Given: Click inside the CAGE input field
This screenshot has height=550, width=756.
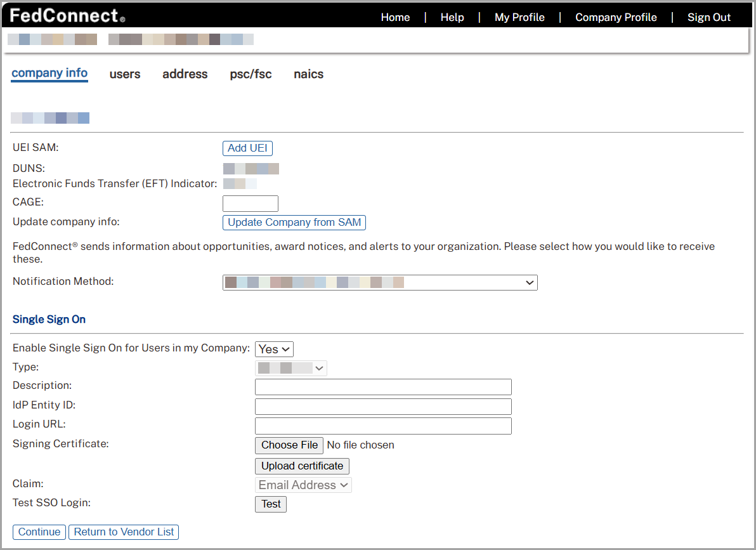Looking at the screenshot, I should pyautogui.click(x=250, y=203).
